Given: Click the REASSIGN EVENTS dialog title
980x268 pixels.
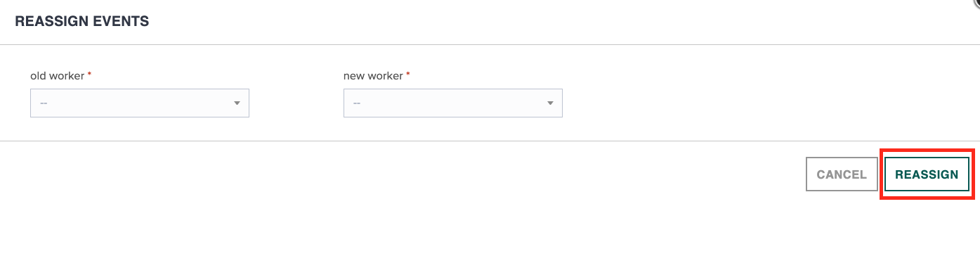Looking at the screenshot, I should tap(82, 21).
